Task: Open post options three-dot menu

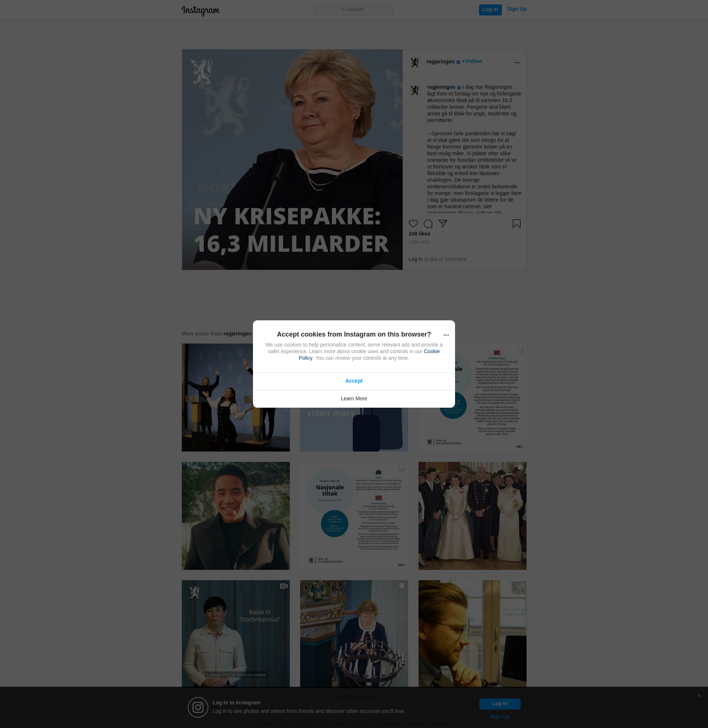Action: (517, 63)
